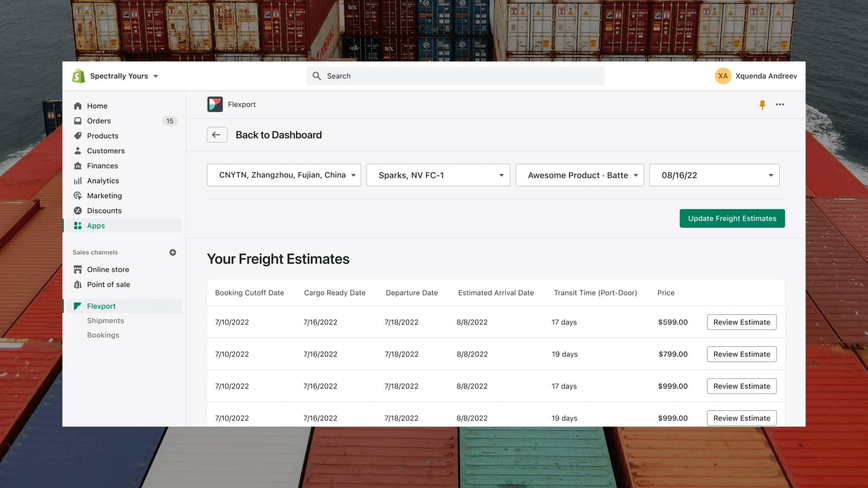Image resolution: width=868 pixels, height=488 pixels.
Task: Focus the Search input field
Action: click(x=455, y=76)
